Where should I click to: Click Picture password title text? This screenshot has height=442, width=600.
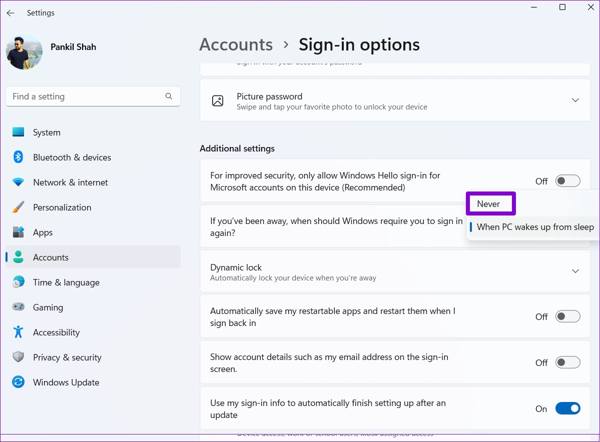[x=269, y=96]
